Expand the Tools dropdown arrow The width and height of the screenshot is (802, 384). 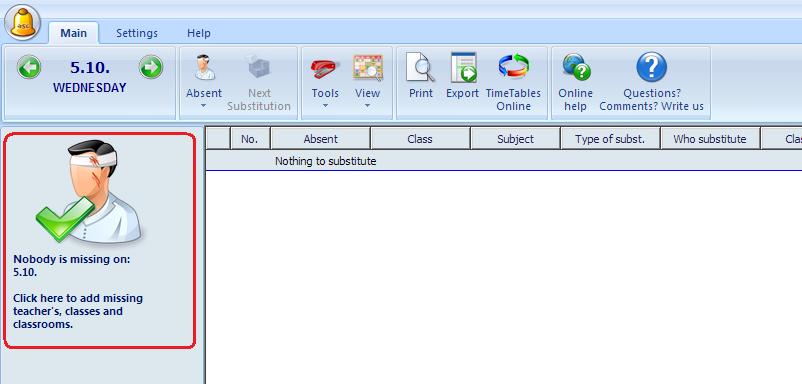pyautogui.click(x=325, y=106)
